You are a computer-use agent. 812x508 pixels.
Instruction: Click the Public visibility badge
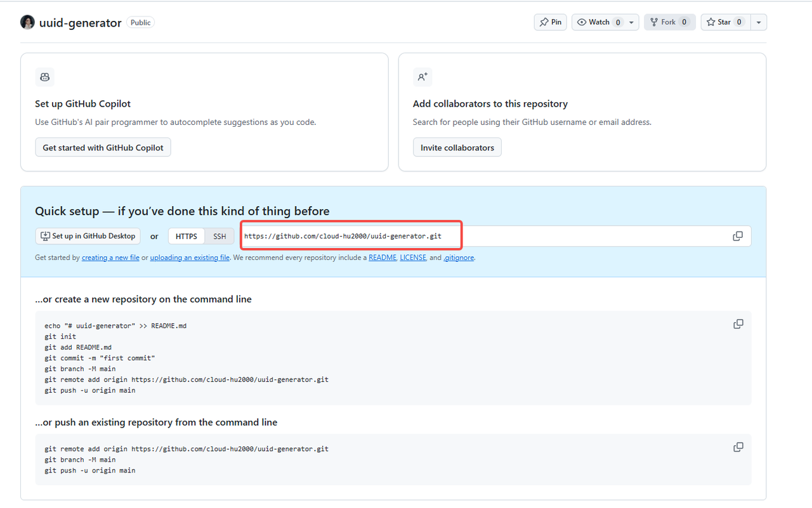pos(140,22)
